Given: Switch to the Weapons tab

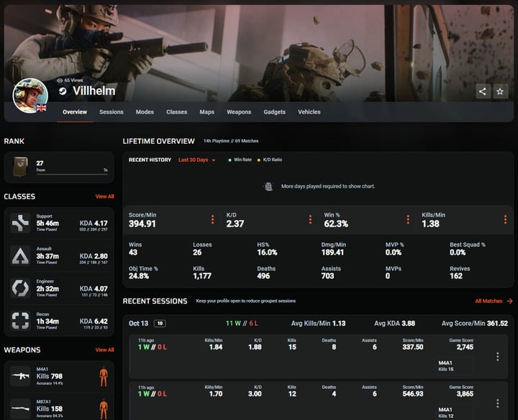Looking at the screenshot, I should coord(239,112).
